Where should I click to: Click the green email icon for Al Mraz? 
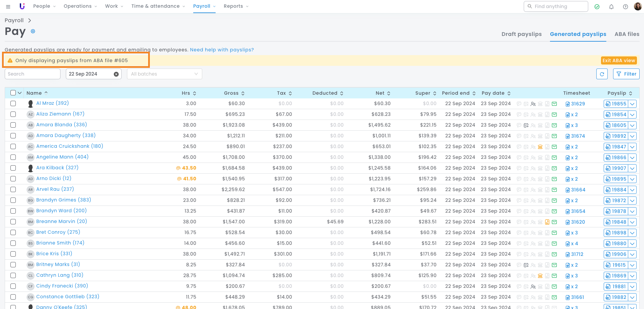(554, 104)
